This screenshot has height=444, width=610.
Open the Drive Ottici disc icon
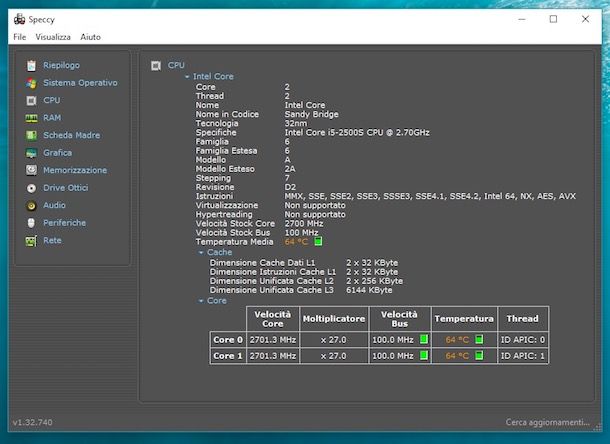[x=32, y=188]
